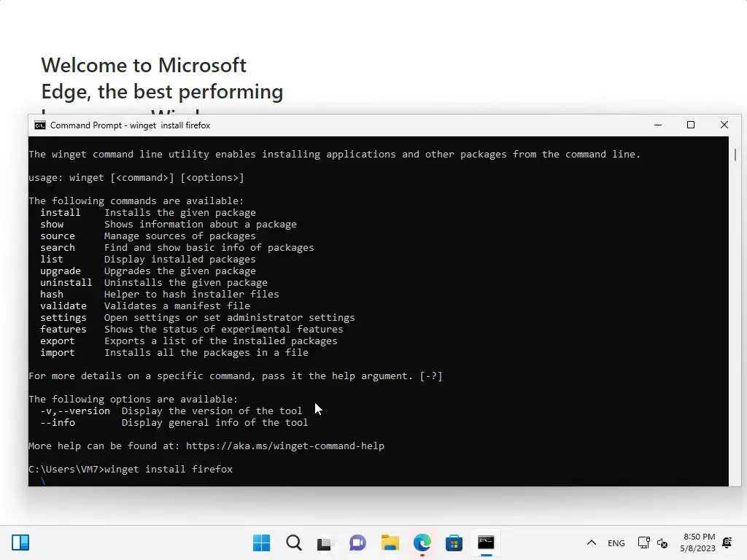The width and height of the screenshot is (747, 560).
Task: Close the Command Prompt window
Action: (x=724, y=125)
